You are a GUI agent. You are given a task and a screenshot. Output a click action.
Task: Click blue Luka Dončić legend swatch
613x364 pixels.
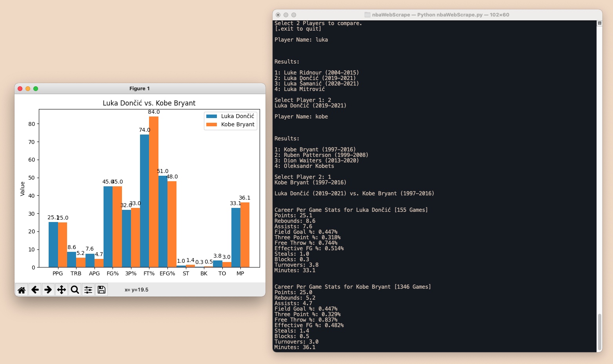click(212, 116)
